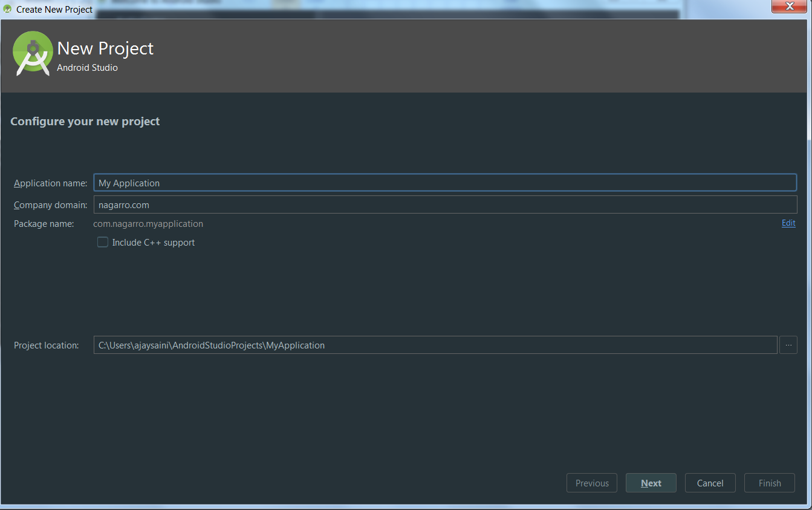The height and width of the screenshot is (510, 812).
Task: Click the Next button
Action: [651, 483]
